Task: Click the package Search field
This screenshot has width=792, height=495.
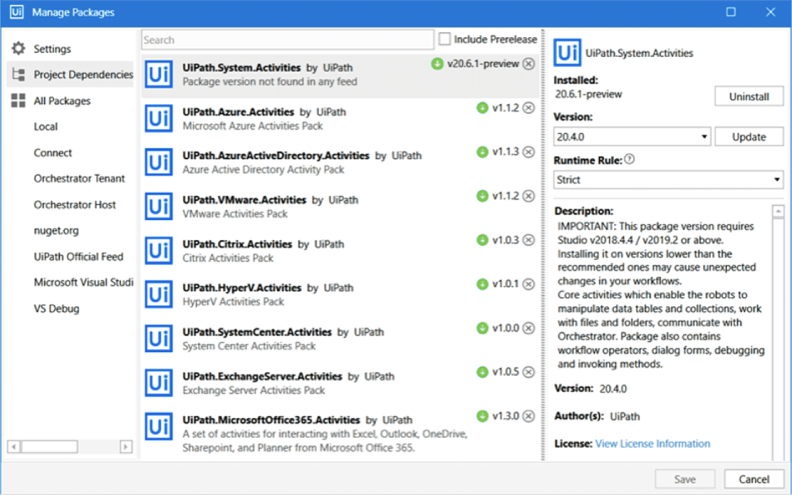Action: (x=287, y=40)
